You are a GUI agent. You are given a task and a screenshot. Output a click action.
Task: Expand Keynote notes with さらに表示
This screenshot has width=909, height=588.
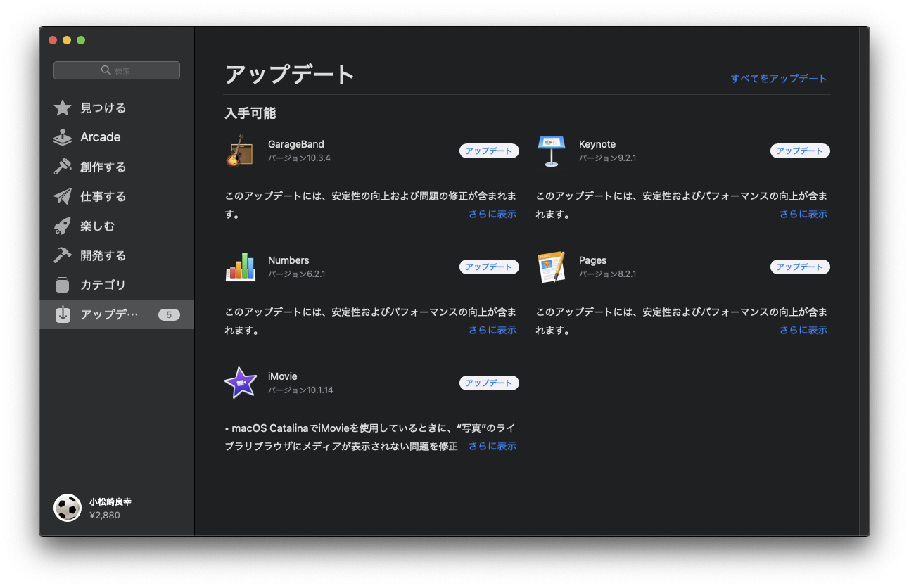[x=803, y=214]
